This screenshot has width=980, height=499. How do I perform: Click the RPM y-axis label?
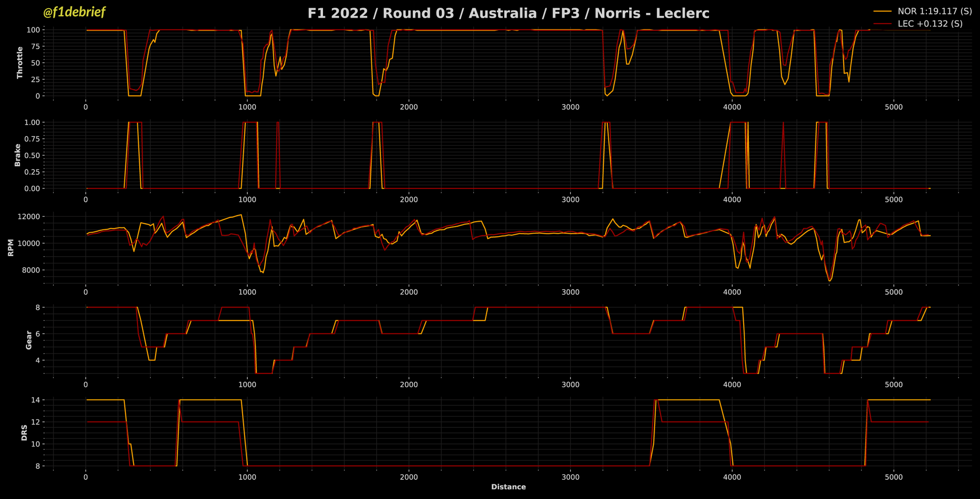11,248
